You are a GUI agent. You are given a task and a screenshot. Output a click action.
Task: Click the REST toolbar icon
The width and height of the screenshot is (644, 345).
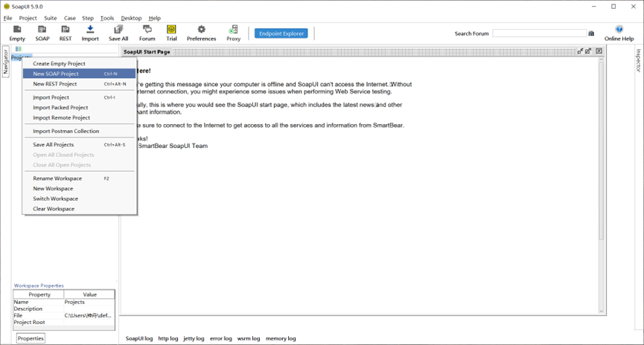click(x=66, y=30)
